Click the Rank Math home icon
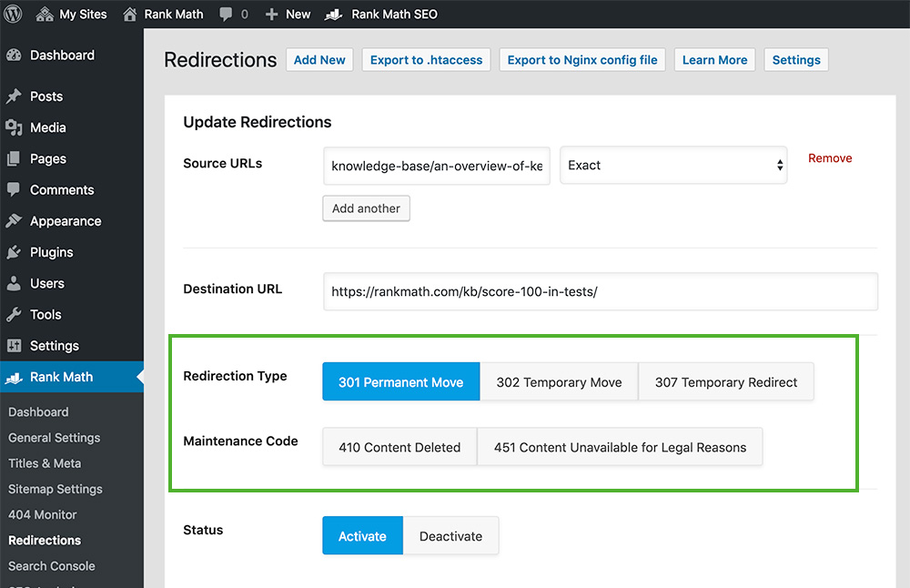This screenshot has width=910, height=588. click(130, 14)
